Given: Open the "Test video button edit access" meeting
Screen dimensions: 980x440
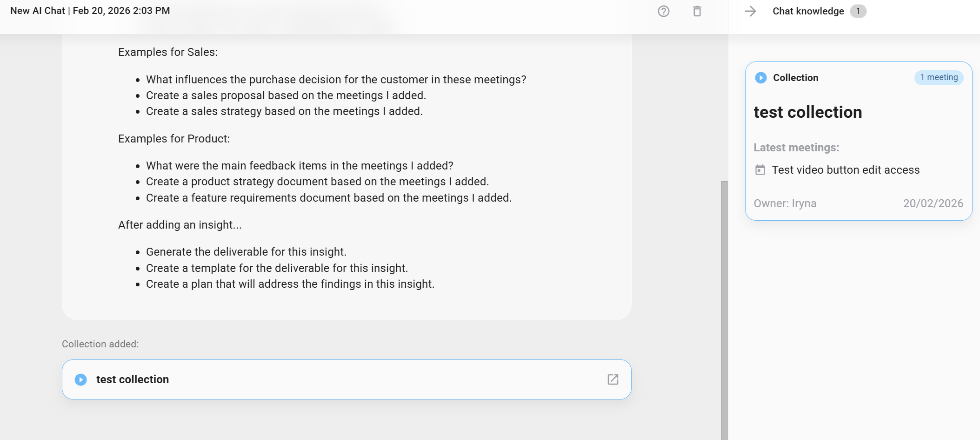Looking at the screenshot, I should tap(846, 170).
